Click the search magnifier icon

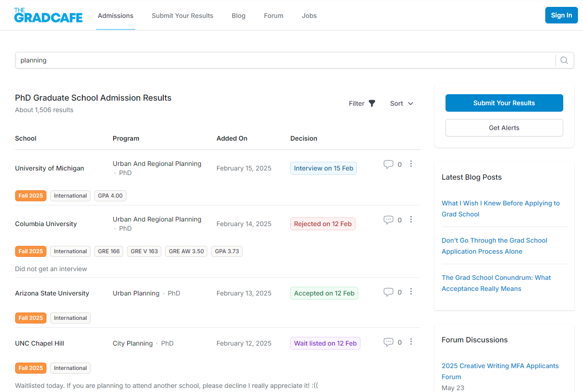coord(564,60)
